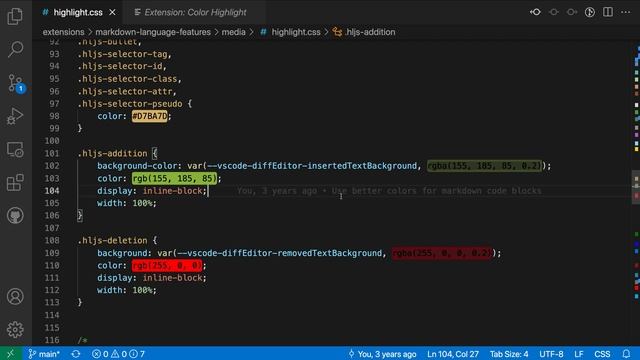Click 'markdown-language-features' breadcrumb
Image resolution: width=640 pixels, height=360 pixels.
point(153,32)
